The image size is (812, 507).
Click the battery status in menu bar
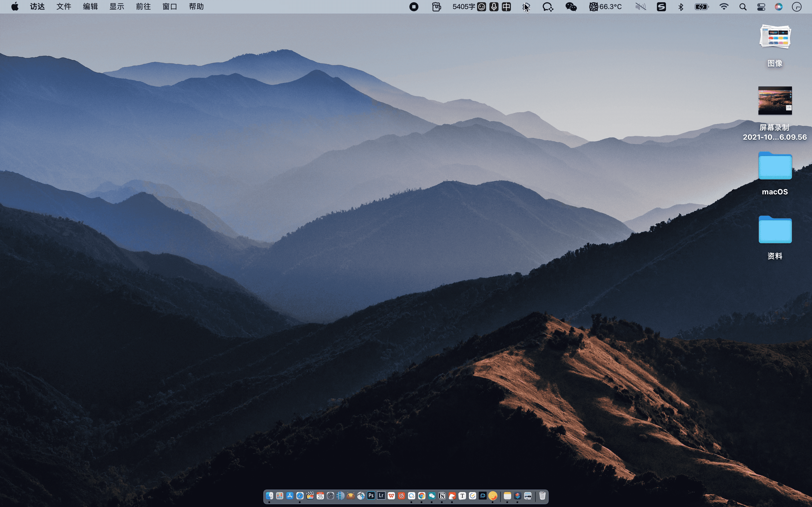(x=701, y=6)
